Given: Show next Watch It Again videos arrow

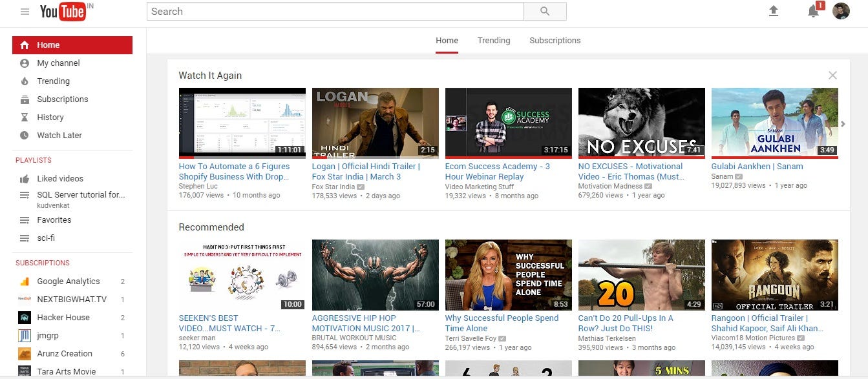Looking at the screenshot, I should coord(843,124).
